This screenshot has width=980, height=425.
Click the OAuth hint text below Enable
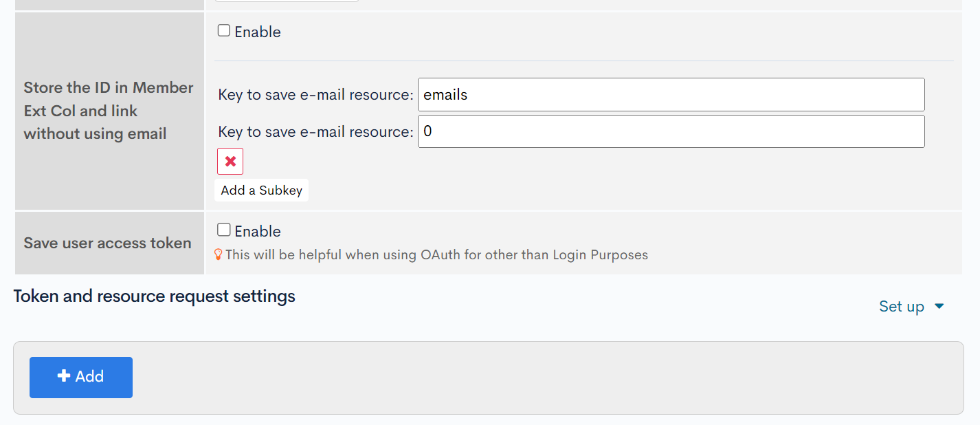pyautogui.click(x=436, y=255)
